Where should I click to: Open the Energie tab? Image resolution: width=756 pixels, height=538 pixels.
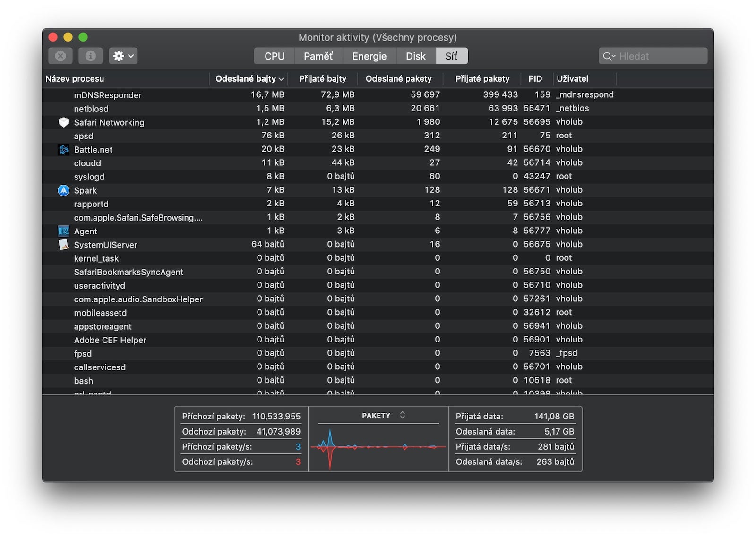(369, 56)
